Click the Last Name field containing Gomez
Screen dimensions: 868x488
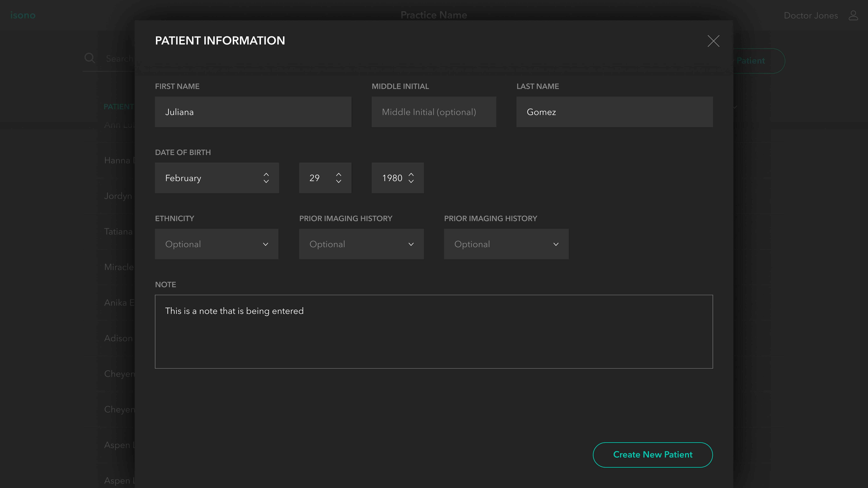[x=614, y=112]
